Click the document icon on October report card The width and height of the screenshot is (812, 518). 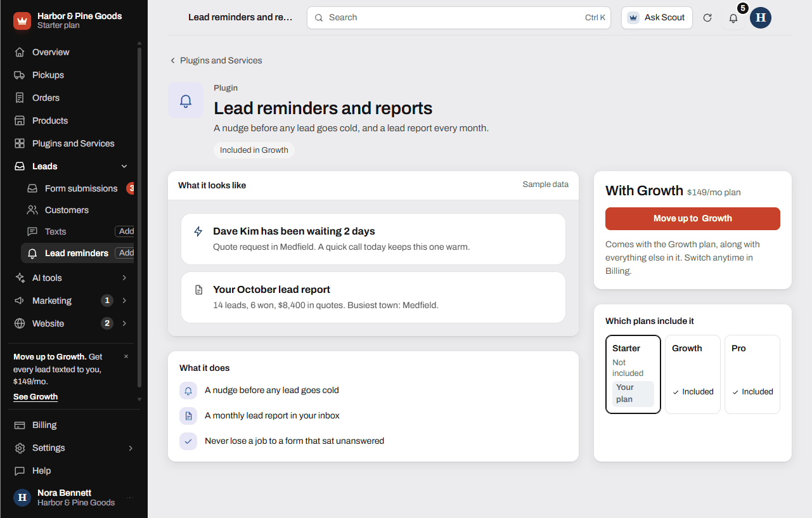coord(198,290)
